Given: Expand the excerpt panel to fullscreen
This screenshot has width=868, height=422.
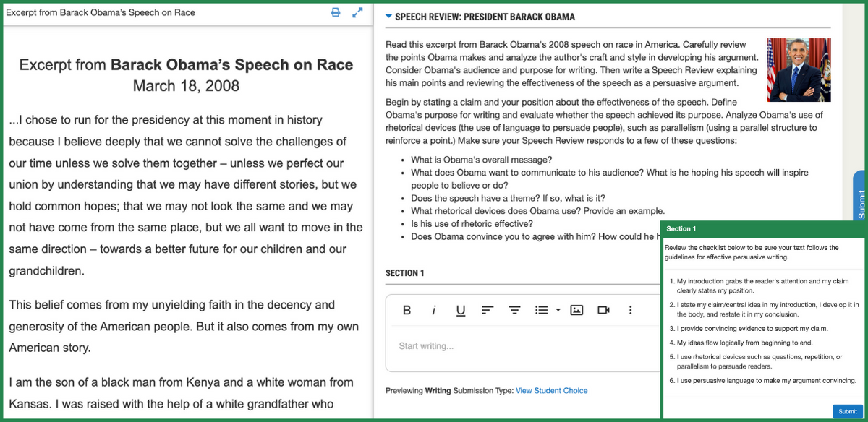Looking at the screenshot, I should (357, 12).
